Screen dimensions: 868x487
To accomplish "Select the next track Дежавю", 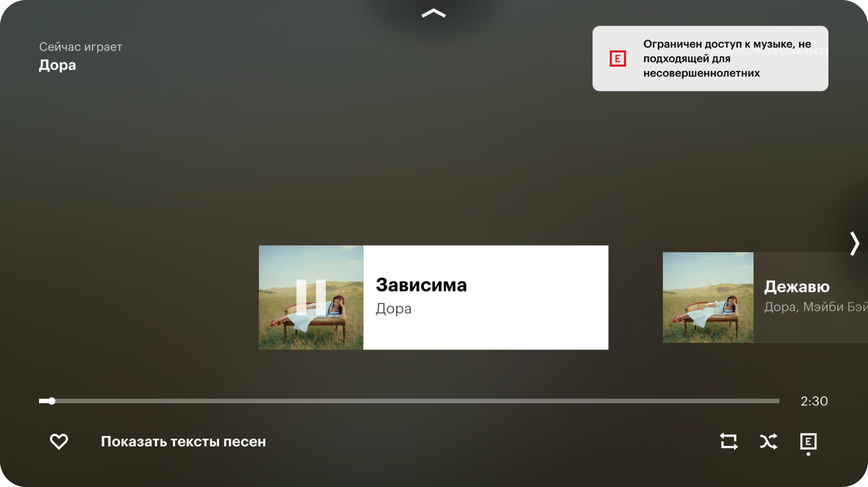I will (x=765, y=298).
